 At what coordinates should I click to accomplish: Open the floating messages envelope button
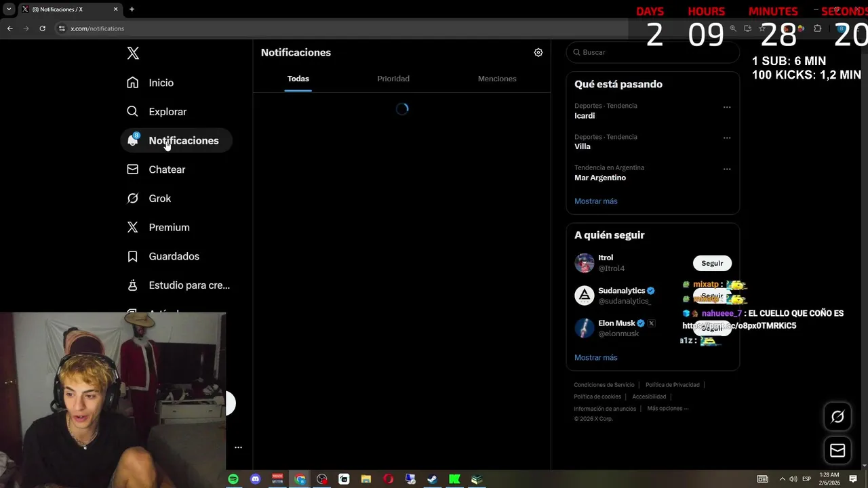[837, 450]
